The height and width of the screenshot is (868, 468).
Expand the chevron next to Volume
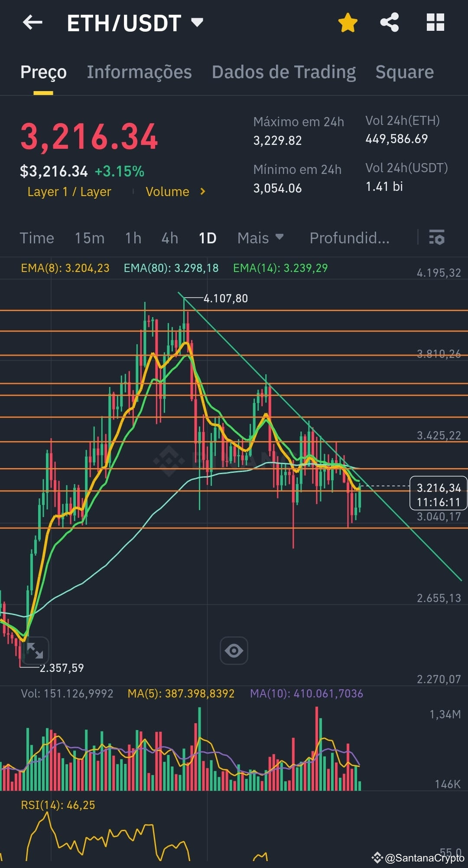pyautogui.click(x=202, y=191)
